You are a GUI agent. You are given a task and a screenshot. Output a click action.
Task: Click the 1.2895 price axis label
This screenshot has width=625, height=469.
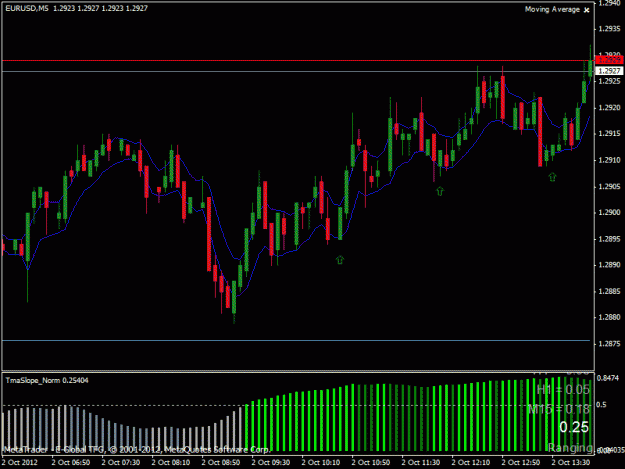(609, 239)
